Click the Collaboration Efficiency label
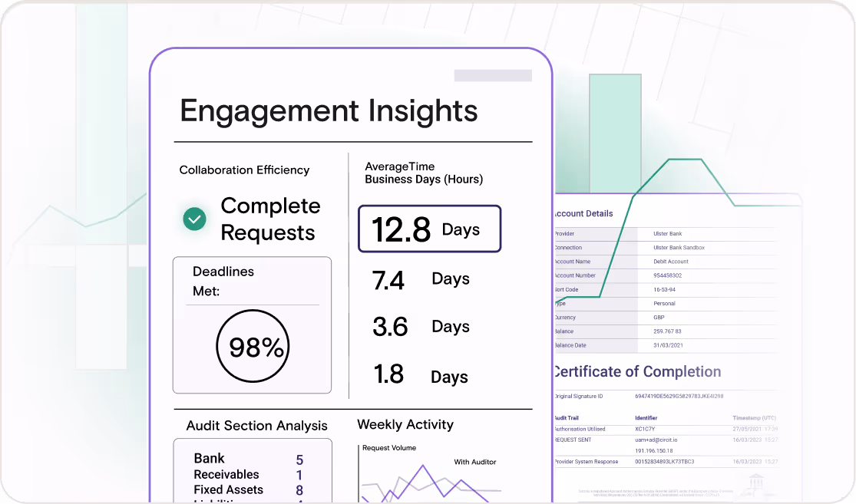856x504 pixels. click(244, 170)
